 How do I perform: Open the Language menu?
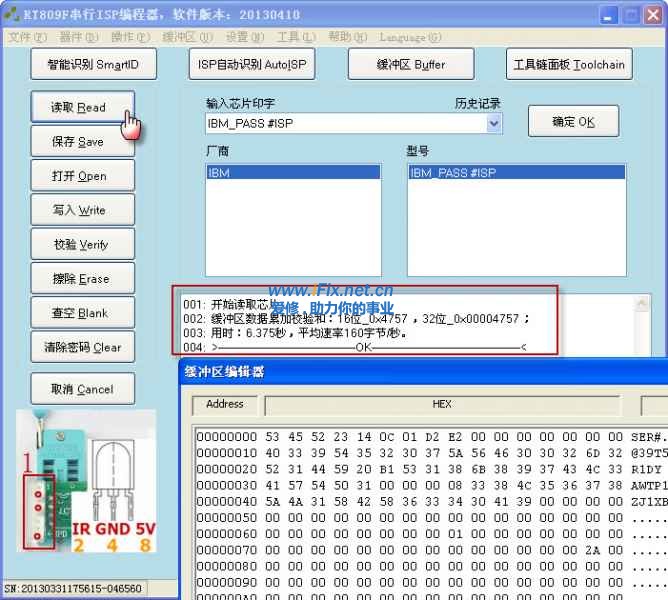(x=410, y=37)
